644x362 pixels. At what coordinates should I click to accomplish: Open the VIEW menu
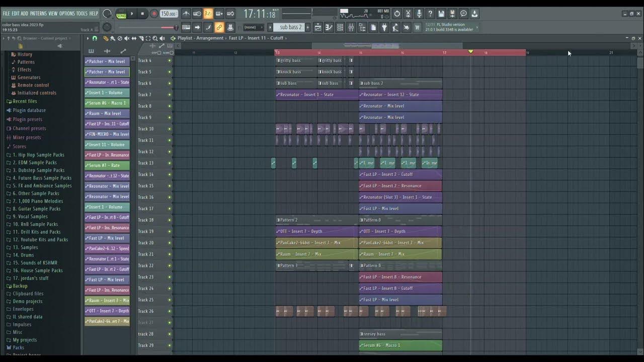coord(53,14)
